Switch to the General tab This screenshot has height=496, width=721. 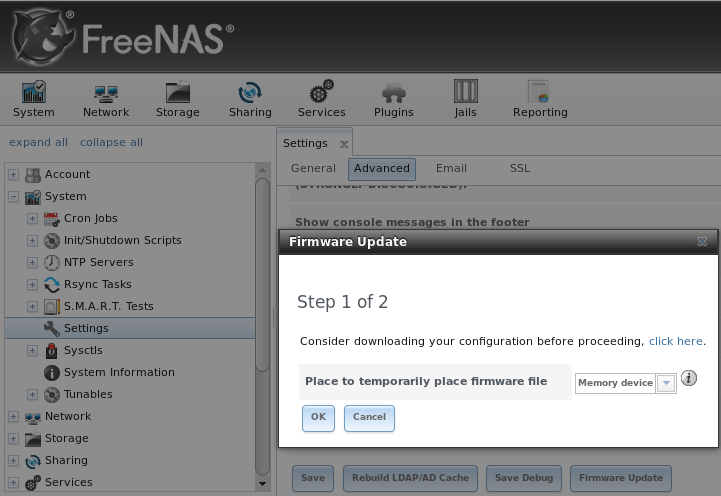tap(313, 169)
